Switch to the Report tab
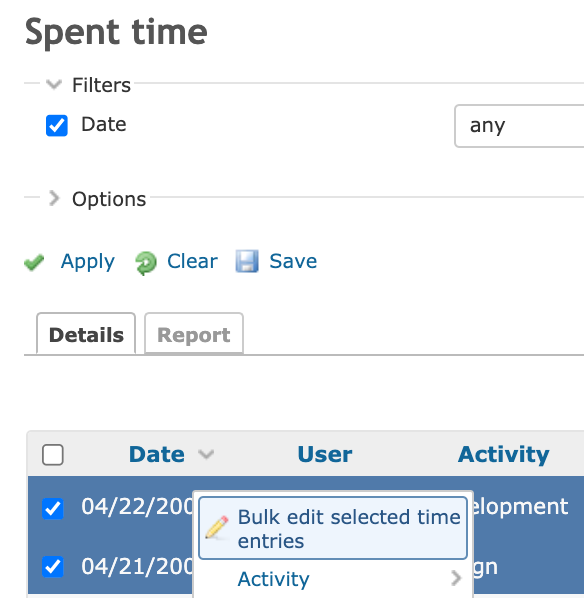Viewport: 584px width, 598px height. point(194,334)
